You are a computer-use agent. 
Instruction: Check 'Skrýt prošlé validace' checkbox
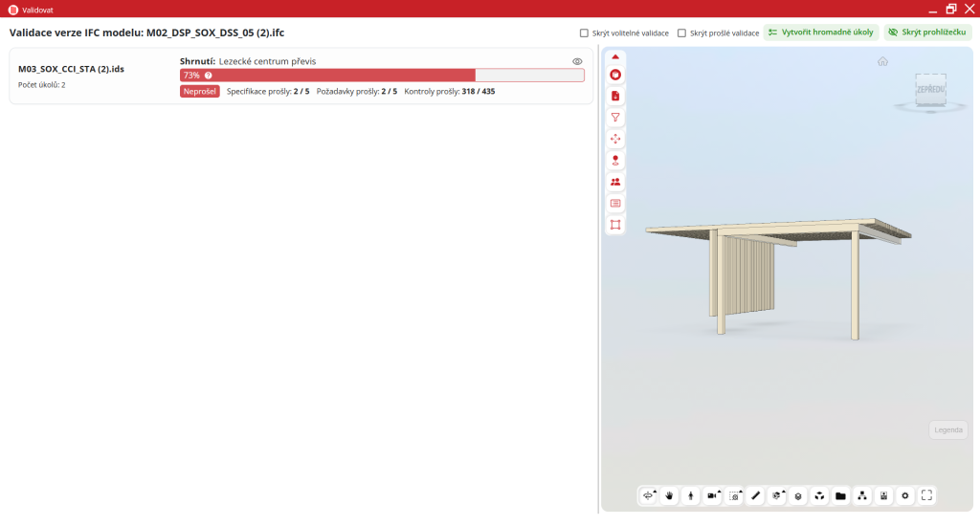tap(681, 33)
